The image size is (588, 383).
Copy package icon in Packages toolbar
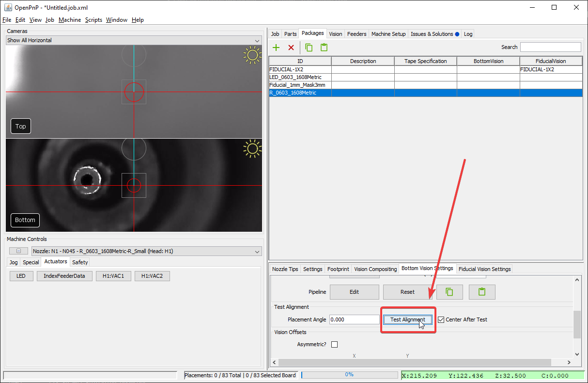point(309,48)
